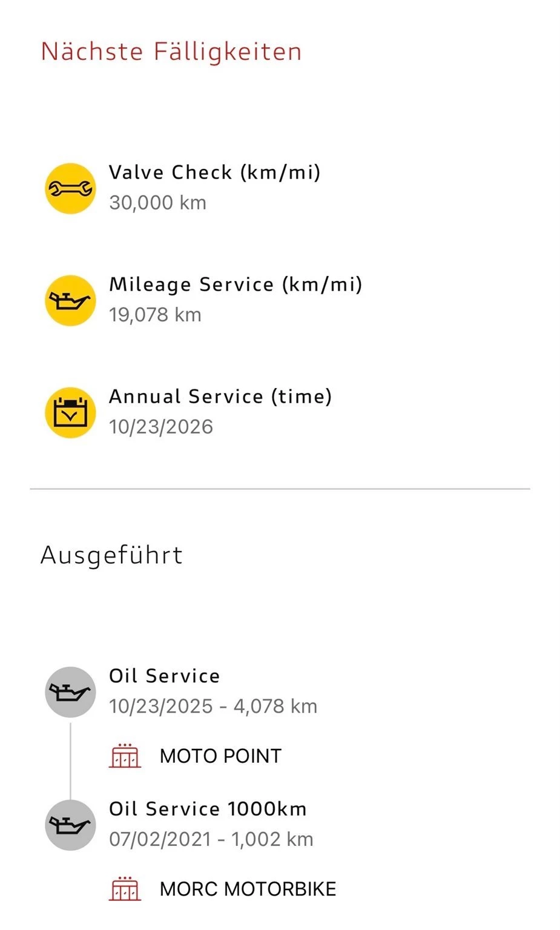
Task: Click the yellow wrench Valve Check icon
Action: tap(70, 188)
